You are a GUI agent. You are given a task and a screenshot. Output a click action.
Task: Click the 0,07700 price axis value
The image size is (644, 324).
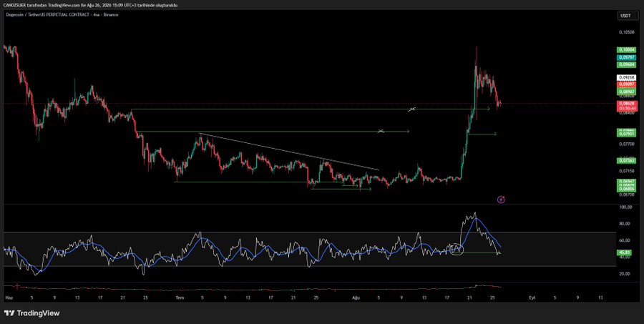click(625, 144)
